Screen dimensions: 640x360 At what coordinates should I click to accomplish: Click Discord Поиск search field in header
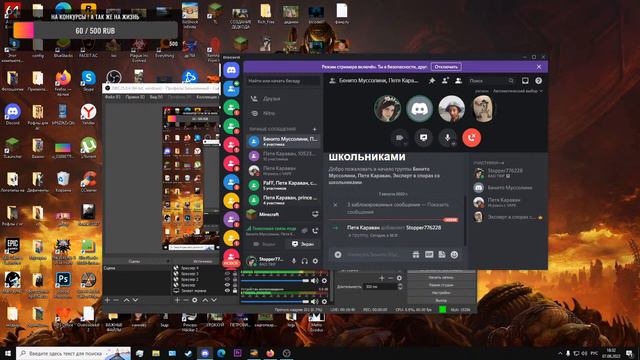point(491,81)
